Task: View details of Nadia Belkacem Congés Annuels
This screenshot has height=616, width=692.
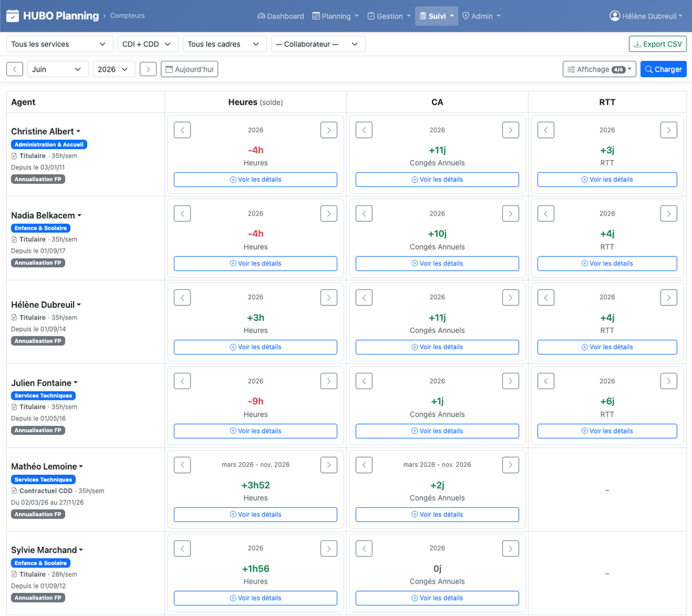Action: [437, 263]
